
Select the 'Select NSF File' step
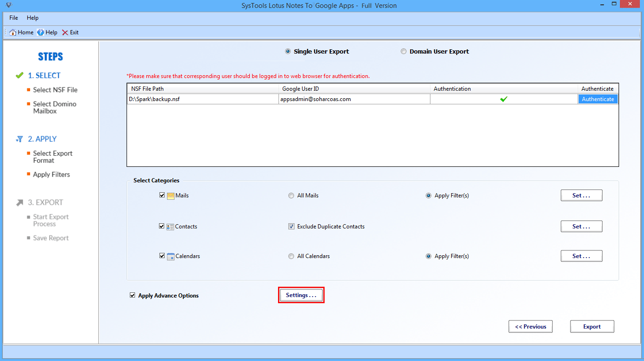coord(55,90)
